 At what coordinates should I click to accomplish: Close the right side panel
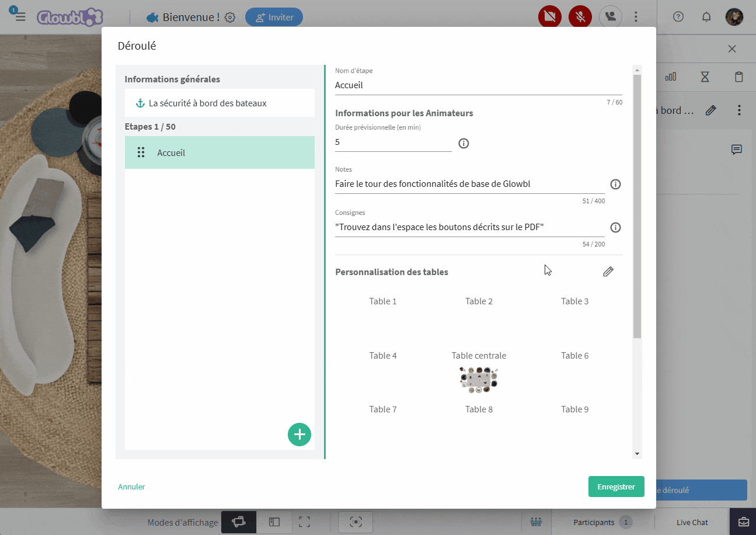tap(732, 49)
